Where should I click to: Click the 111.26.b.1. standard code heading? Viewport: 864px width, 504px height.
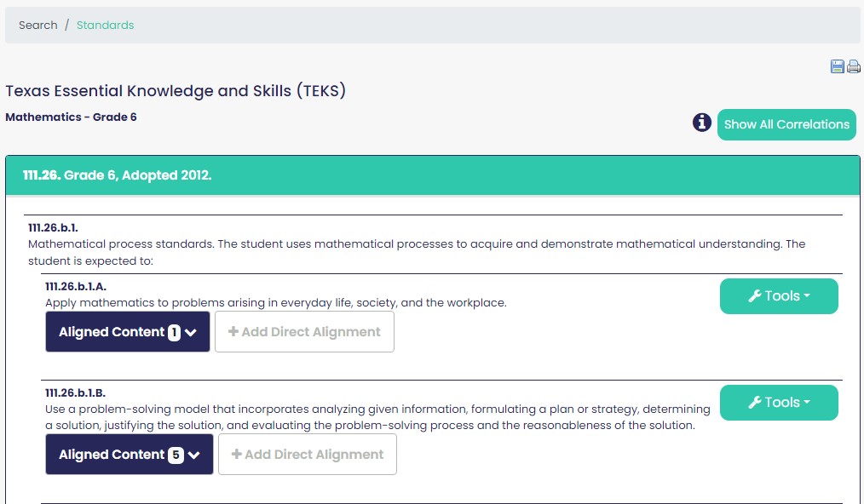pos(53,227)
